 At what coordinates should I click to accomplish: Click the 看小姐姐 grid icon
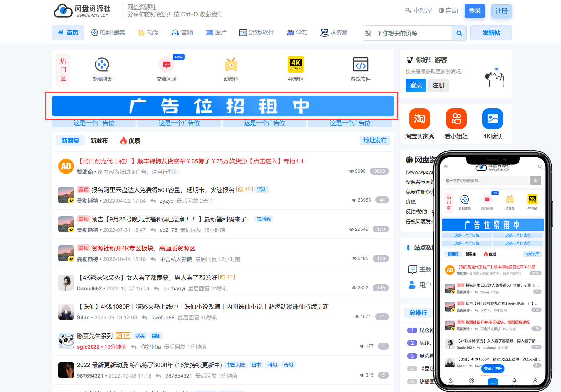456,119
